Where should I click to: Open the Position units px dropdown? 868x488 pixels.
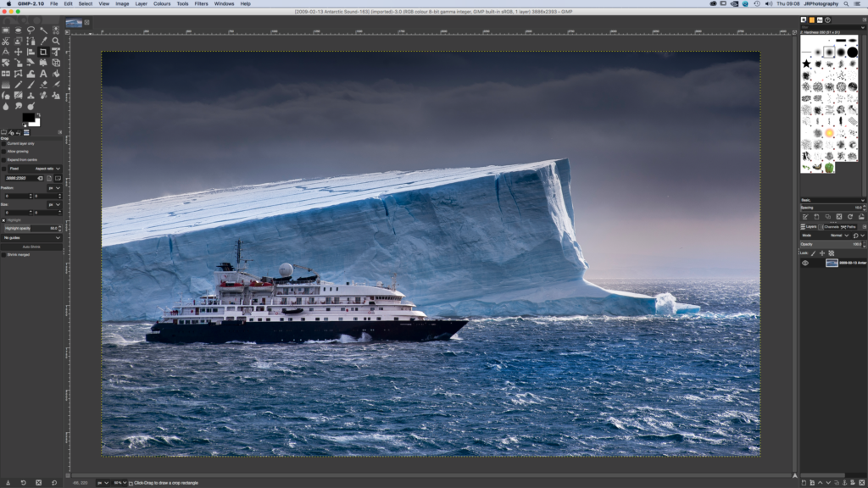pyautogui.click(x=54, y=188)
